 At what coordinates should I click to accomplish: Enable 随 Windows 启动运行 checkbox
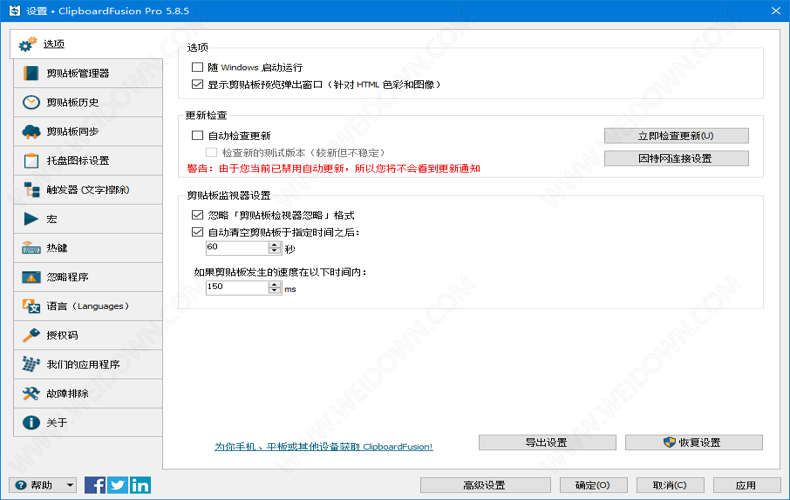point(198,67)
